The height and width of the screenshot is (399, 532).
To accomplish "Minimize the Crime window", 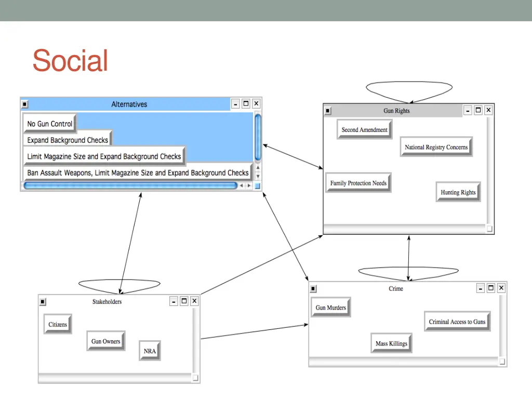I will click(481, 288).
